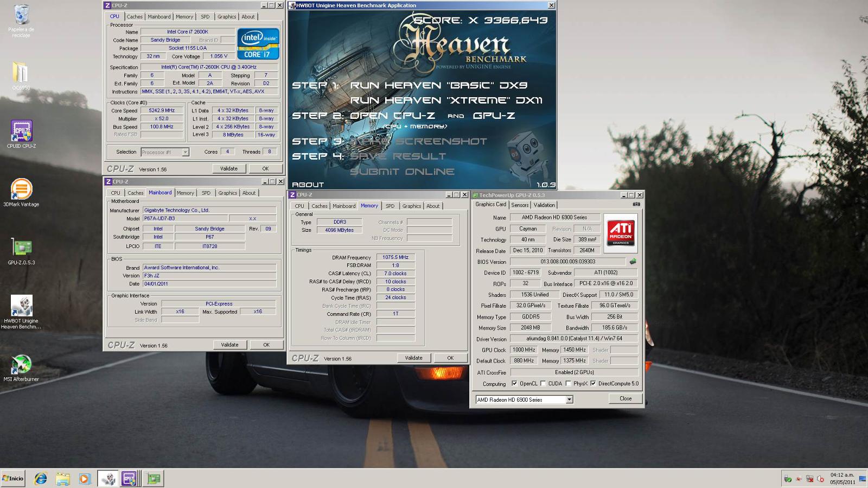Click the Intel Core i7 logo in CPU-Z
868x488 pixels.
(x=258, y=43)
